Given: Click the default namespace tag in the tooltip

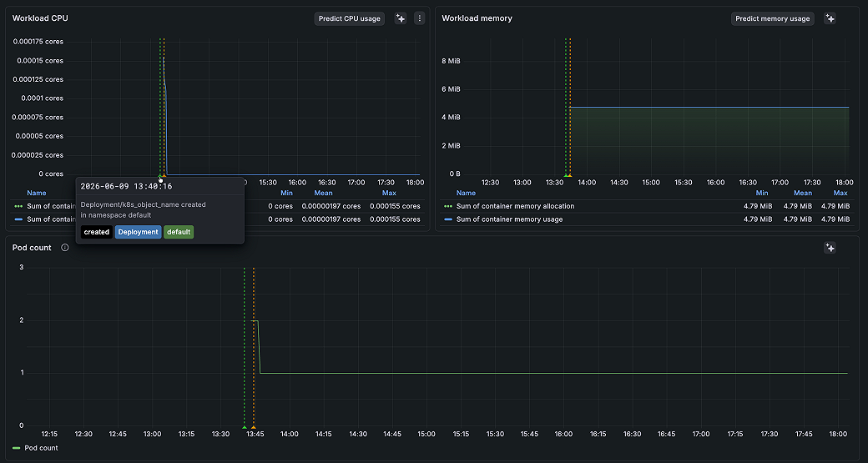Looking at the screenshot, I should [179, 232].
